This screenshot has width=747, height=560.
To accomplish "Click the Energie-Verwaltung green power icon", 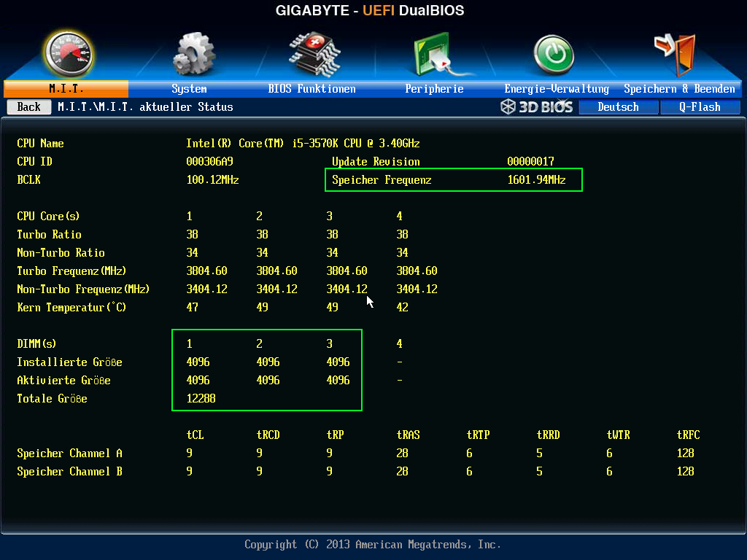I will pos(554,54).
